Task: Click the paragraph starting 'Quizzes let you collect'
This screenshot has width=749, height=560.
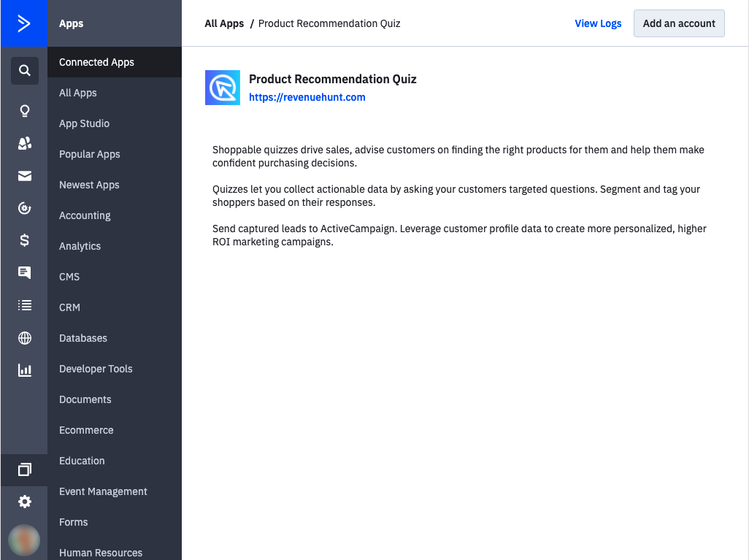Action: [456, 196]
